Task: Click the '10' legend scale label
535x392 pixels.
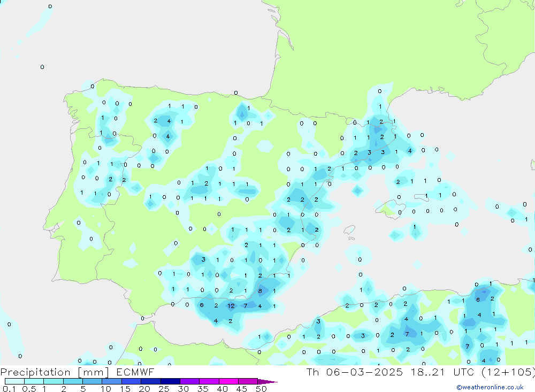Action: [105, 389]
